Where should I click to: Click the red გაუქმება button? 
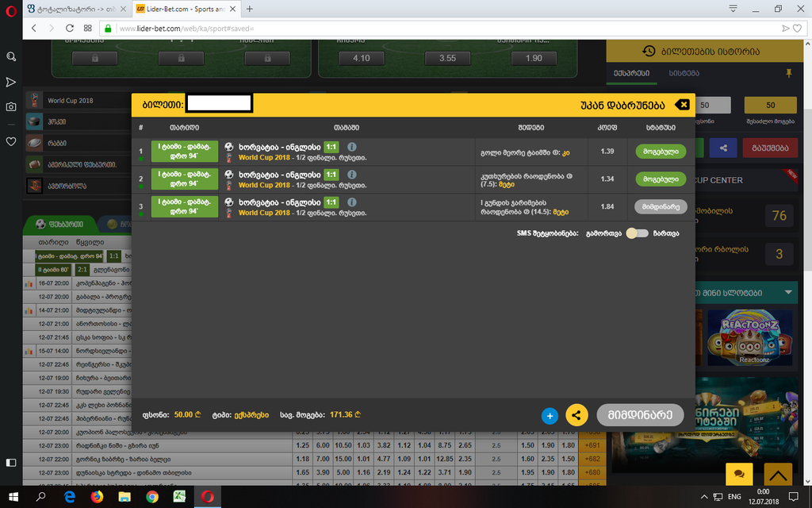click(769, 148)
